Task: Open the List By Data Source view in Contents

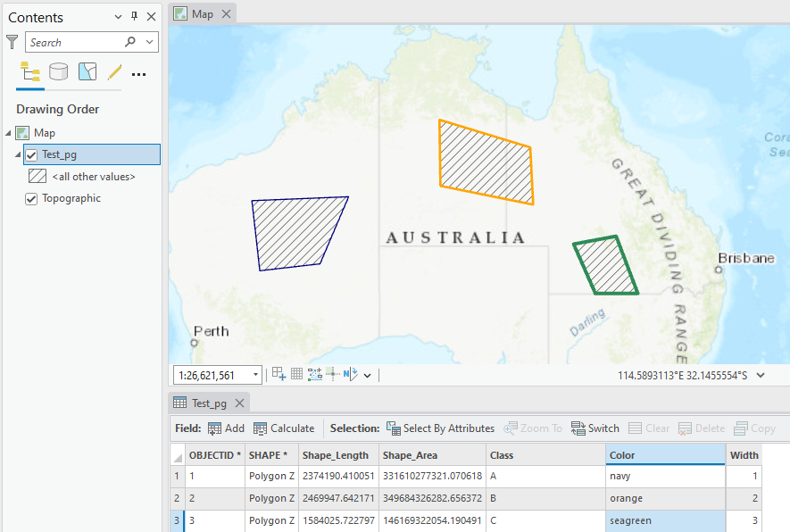Action: [x=57, y=71]
